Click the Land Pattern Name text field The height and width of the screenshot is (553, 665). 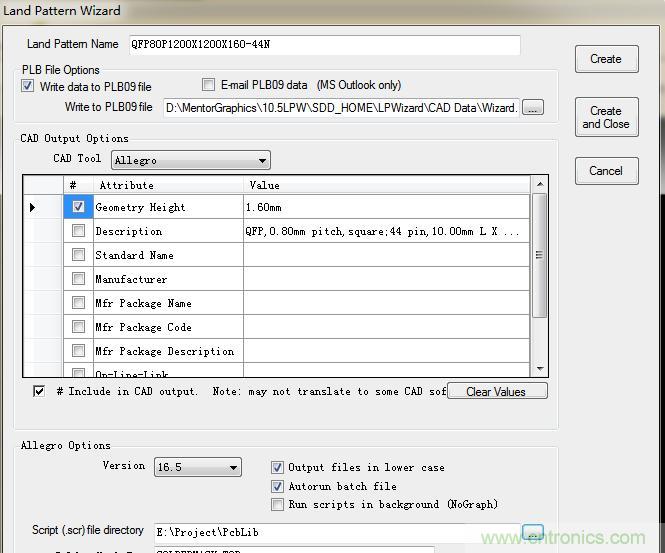(323, 45)
